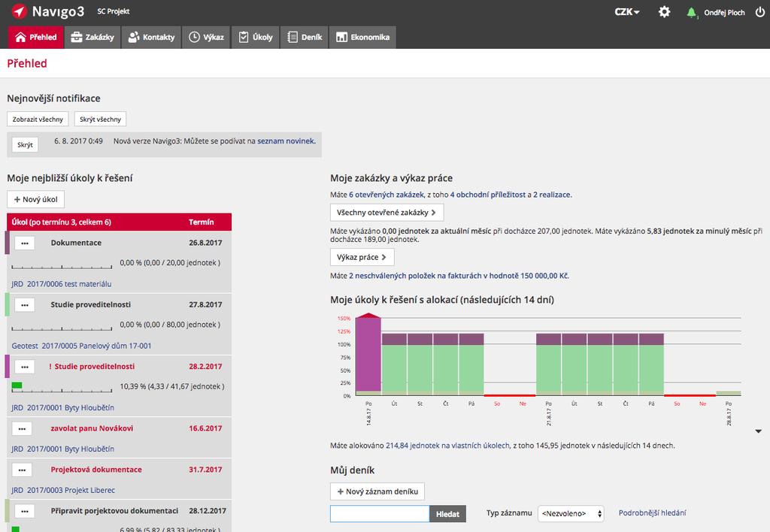770x532 pixels.
Task: Click the Zobrazit všechny notifications button
Action: (38, 119)
